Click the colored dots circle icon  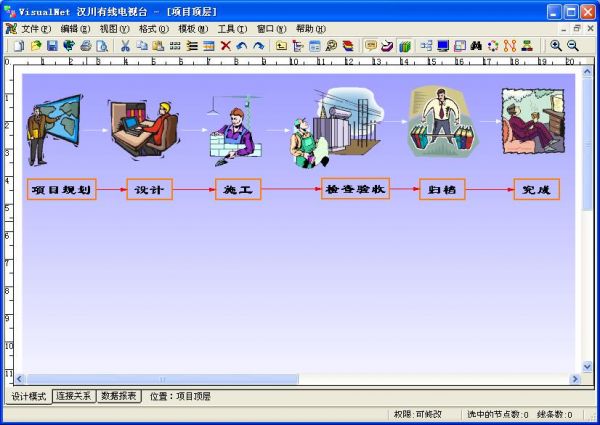pyautogui.click(x=493, y=46)
